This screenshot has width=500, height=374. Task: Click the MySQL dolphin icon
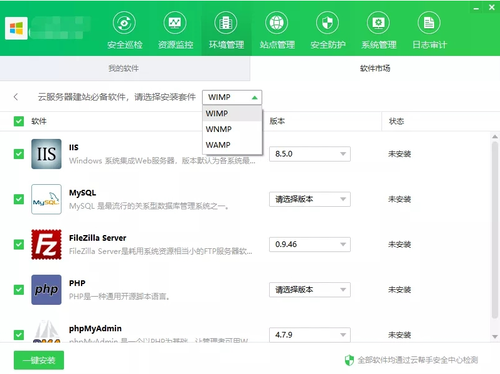[46, 199]
